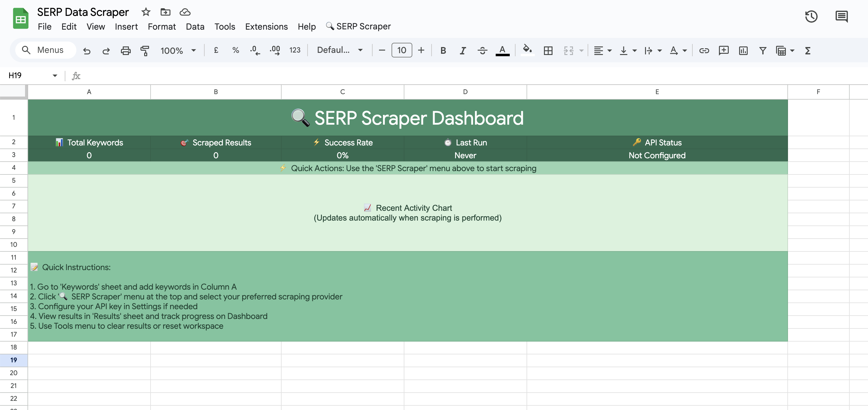Open version history
Screen dimensions: 868x410
tap(811, 16)
